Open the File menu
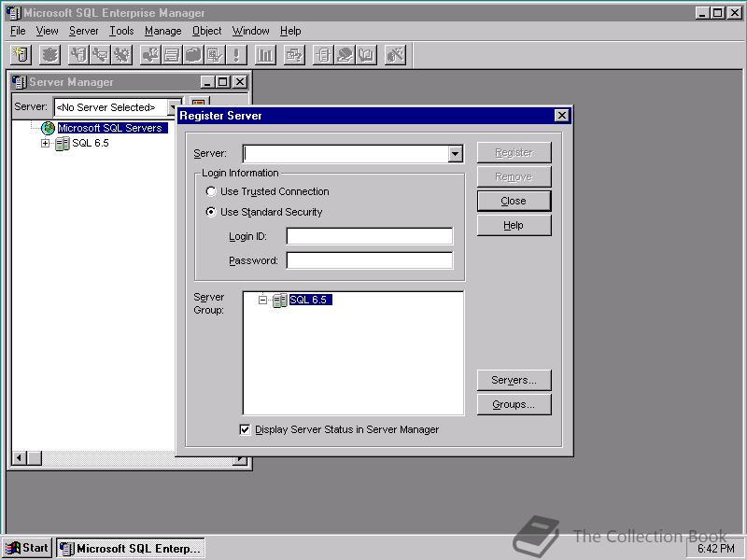 (18, 31)
